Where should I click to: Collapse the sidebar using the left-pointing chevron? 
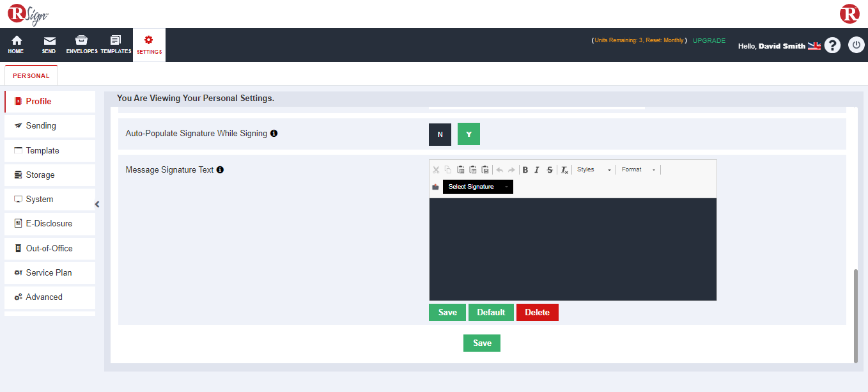click(97, 203)
